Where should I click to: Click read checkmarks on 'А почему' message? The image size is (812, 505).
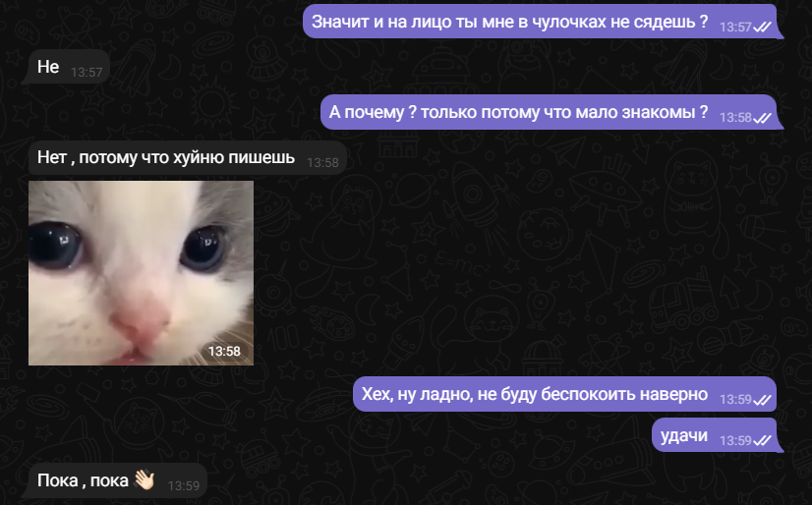[762, 118]
